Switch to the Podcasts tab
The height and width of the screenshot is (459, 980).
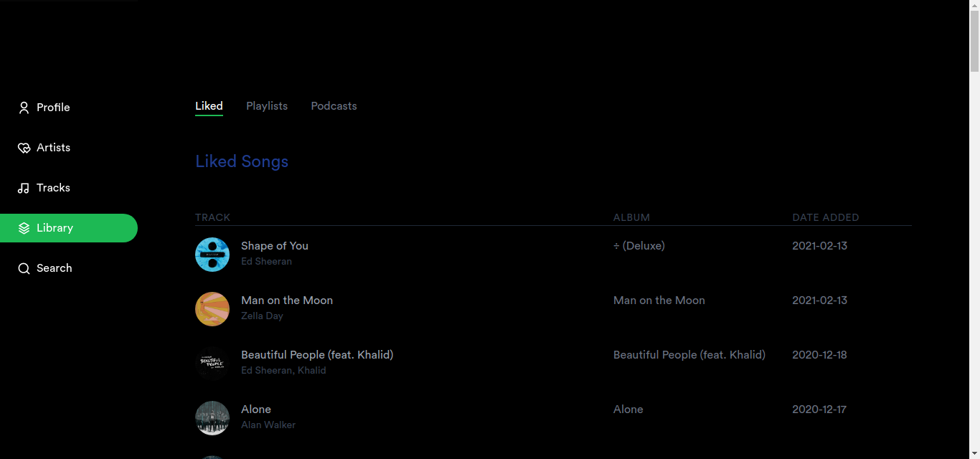click(x=334, y=106)
